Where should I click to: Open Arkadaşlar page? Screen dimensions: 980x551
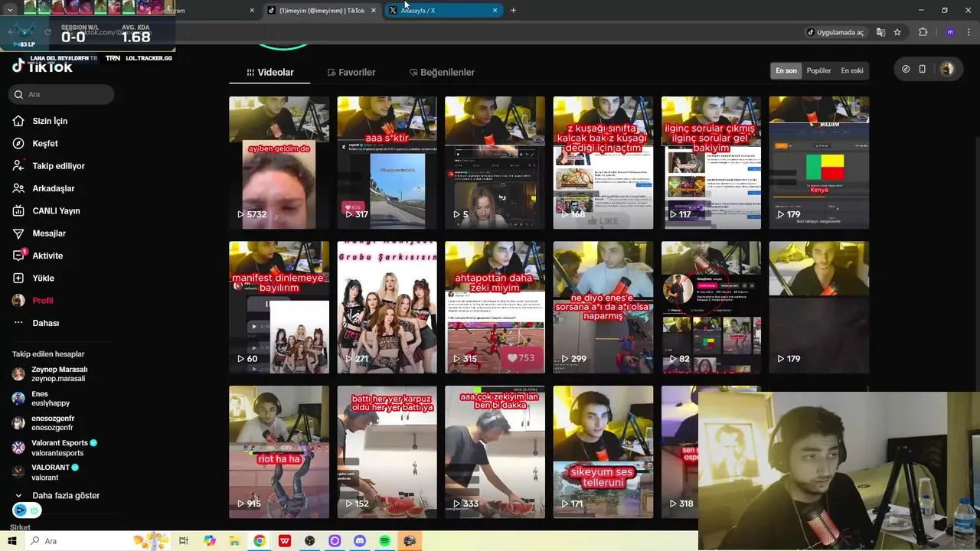point(53,188)
